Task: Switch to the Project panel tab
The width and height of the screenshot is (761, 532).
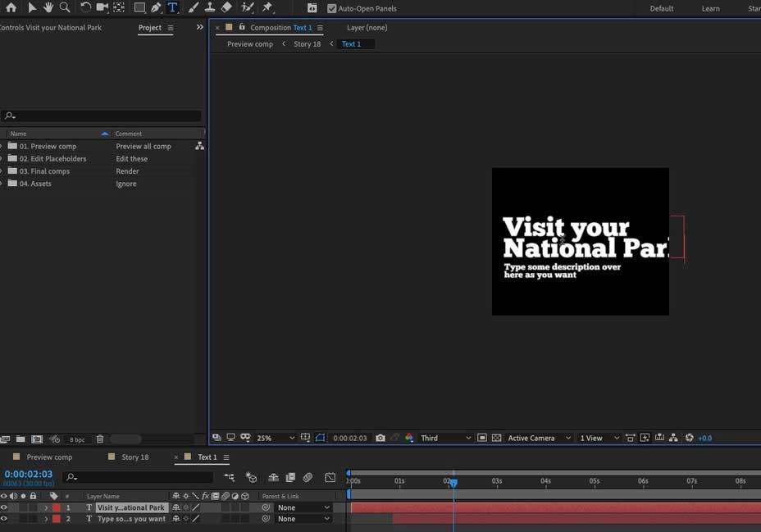Action: click(150, 28)
